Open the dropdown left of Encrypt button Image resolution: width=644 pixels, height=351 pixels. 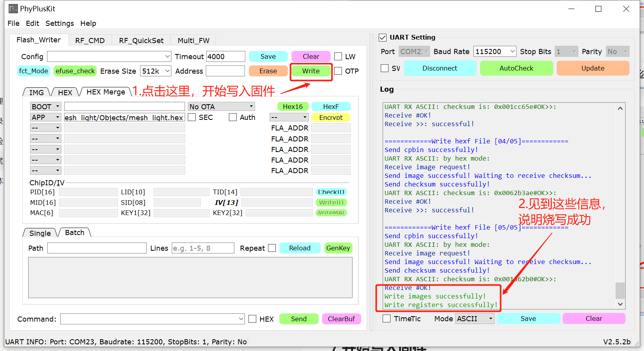(289, 117)
